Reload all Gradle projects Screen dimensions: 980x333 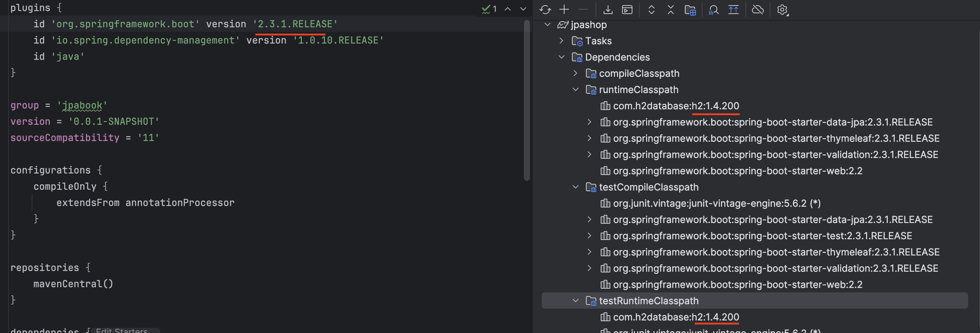(x=545, y=10)
